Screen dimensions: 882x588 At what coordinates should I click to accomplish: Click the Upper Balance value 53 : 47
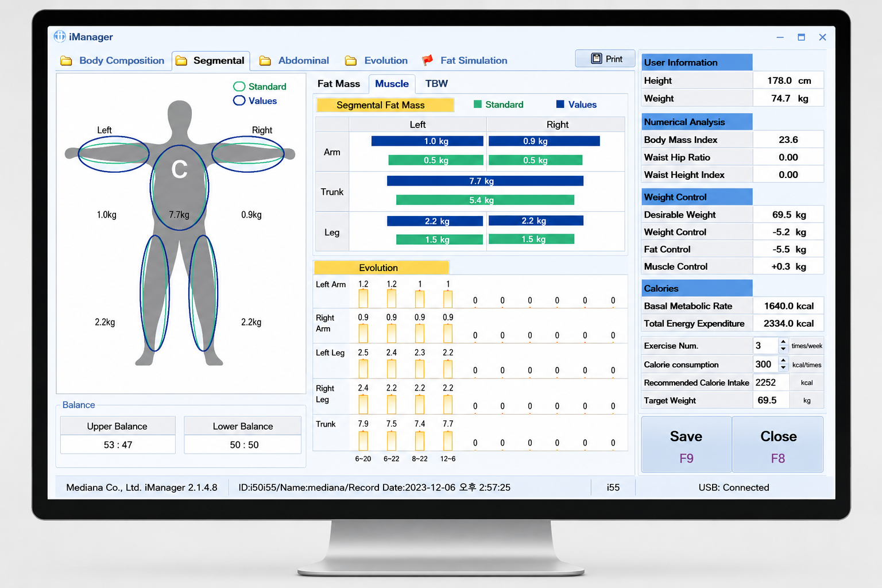tap(118, 444)
